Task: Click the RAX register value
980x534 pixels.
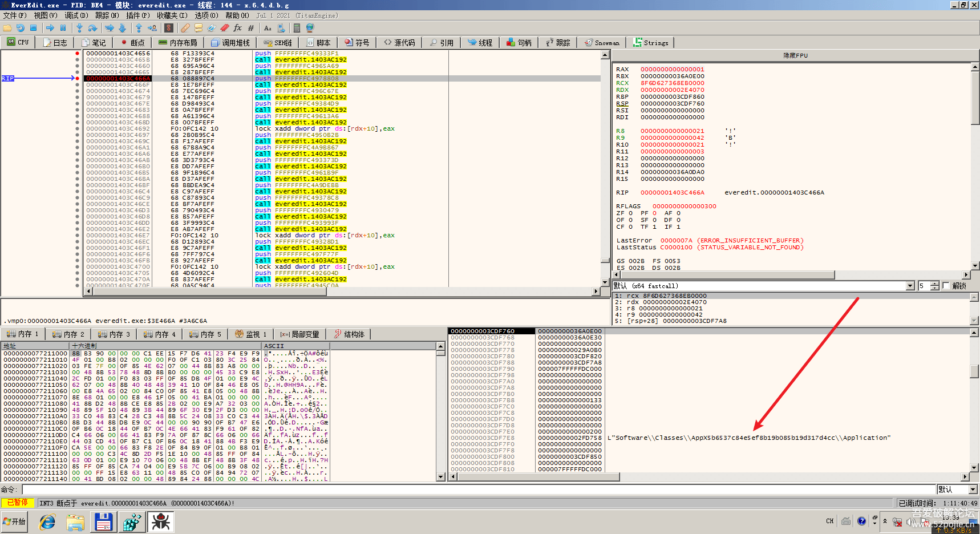Action: (672, 69)
